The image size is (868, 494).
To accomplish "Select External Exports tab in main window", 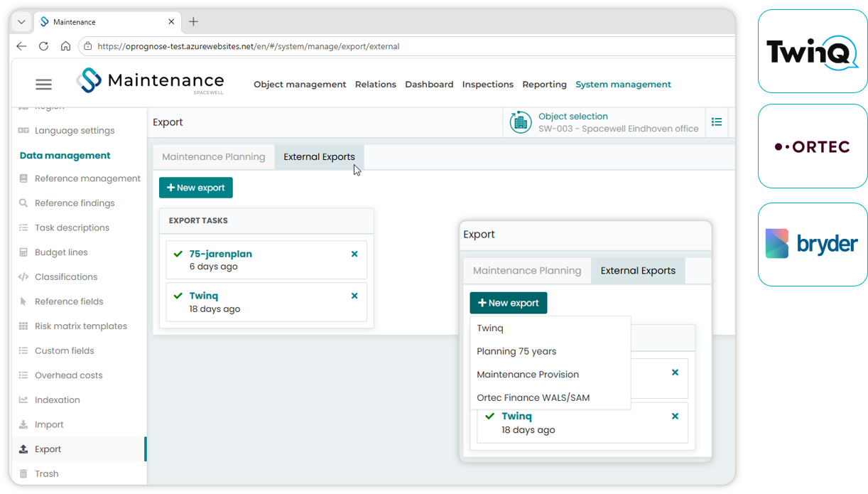I will click(x=319, y=157).
